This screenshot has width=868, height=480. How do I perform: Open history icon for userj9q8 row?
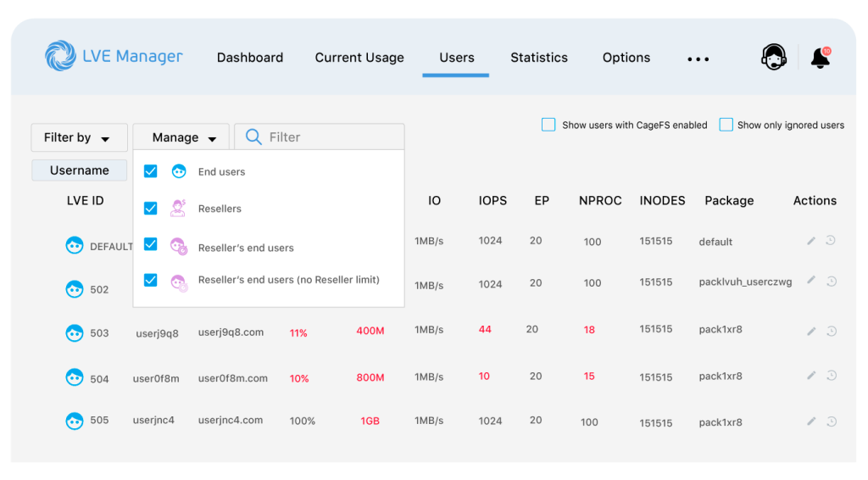[832, 331]
